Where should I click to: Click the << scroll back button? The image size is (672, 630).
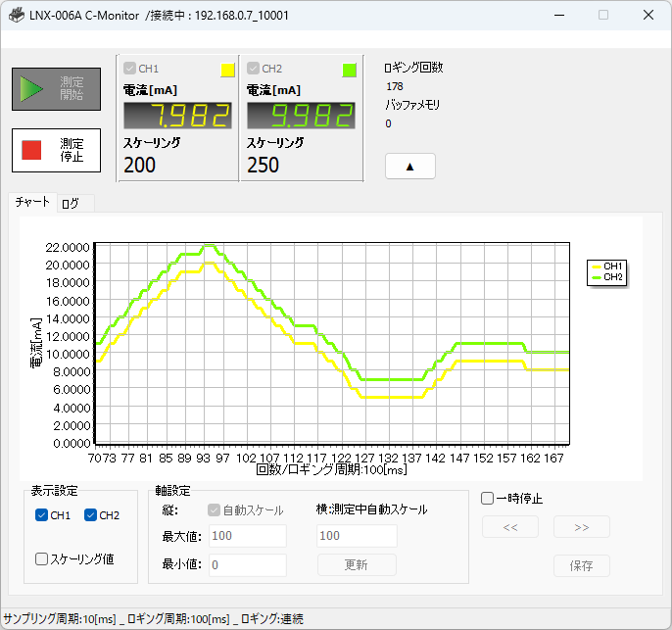[x=509, y=527]
